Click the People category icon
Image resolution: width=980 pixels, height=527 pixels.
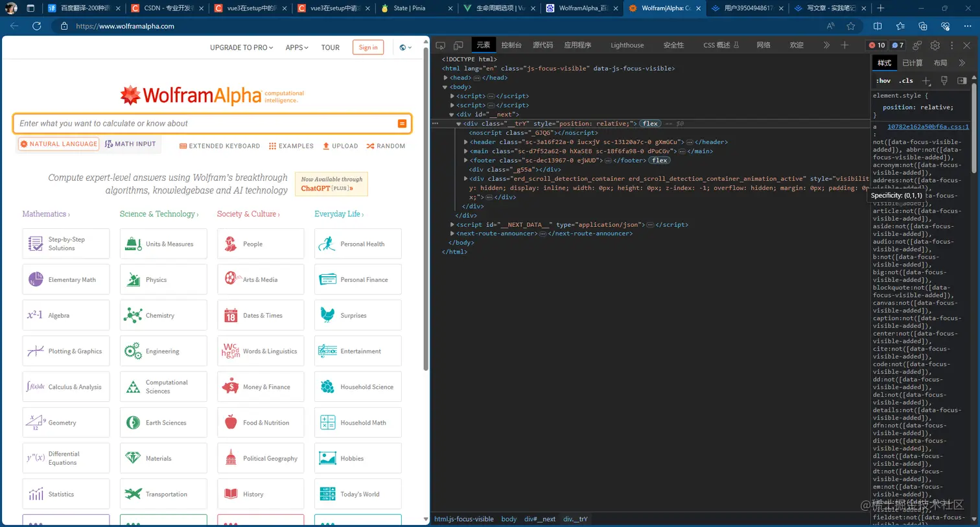coord(231,244)
